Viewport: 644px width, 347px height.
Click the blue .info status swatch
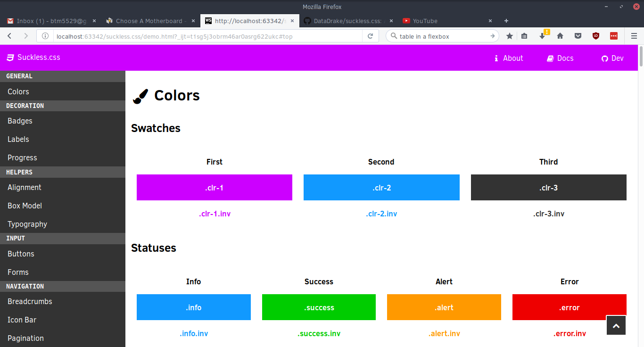[194, 307]
